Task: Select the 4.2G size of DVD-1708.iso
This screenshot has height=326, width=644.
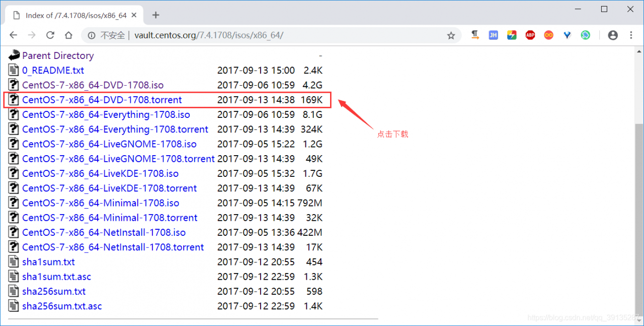Action: pyautogui.click(x=312, y=85)
